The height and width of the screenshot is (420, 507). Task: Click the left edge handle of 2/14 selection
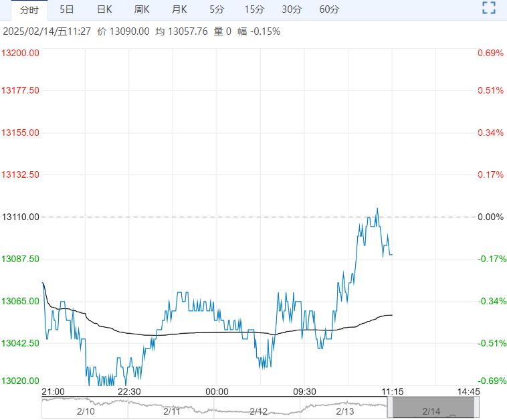click(x=390, y=407)
